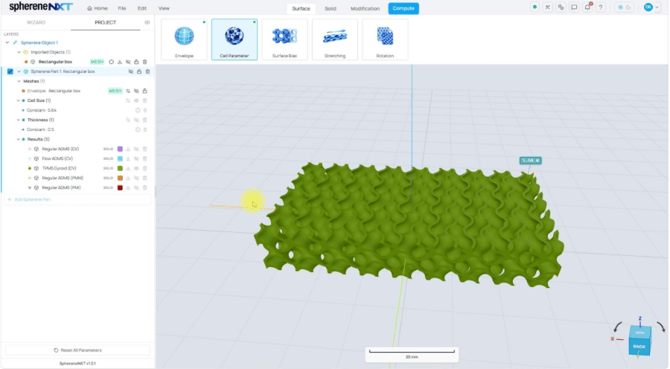Open the user account dropdown arrow

(x=657, y=7)
